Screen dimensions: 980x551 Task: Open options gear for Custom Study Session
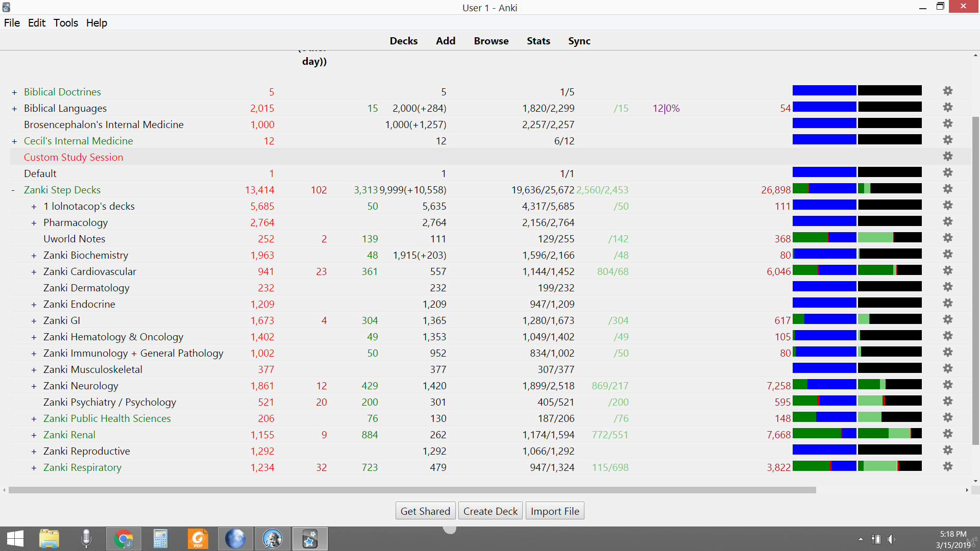(948, 157)
